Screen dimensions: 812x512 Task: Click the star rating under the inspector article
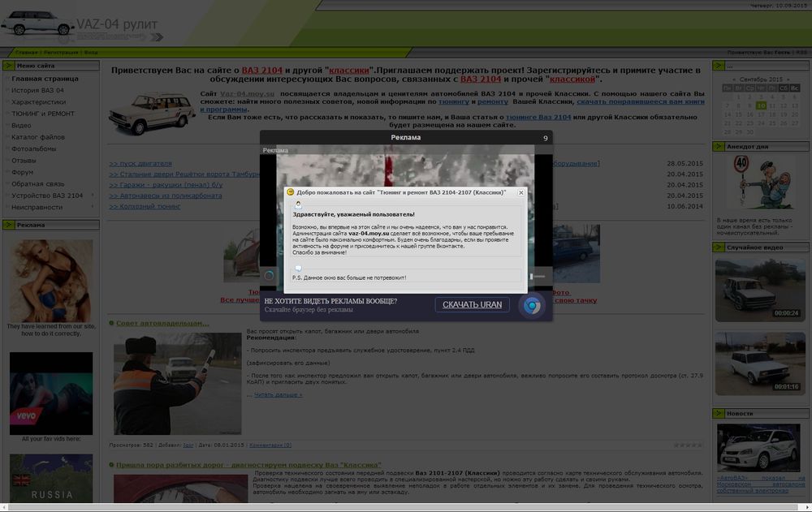pos(688,445)
